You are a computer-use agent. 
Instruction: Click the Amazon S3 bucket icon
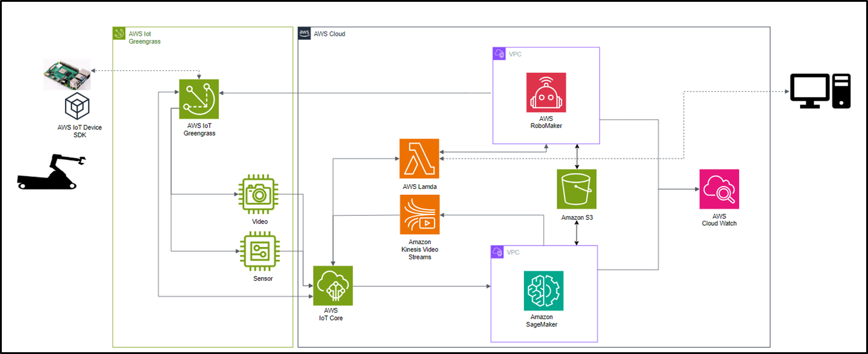point(576,189)
